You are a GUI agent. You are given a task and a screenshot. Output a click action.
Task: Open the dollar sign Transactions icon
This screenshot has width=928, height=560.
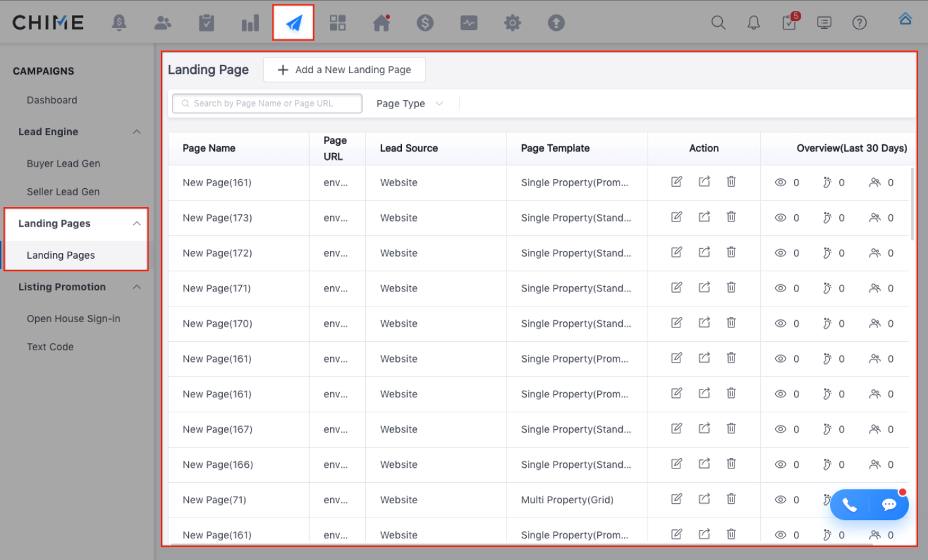(425, 23)
